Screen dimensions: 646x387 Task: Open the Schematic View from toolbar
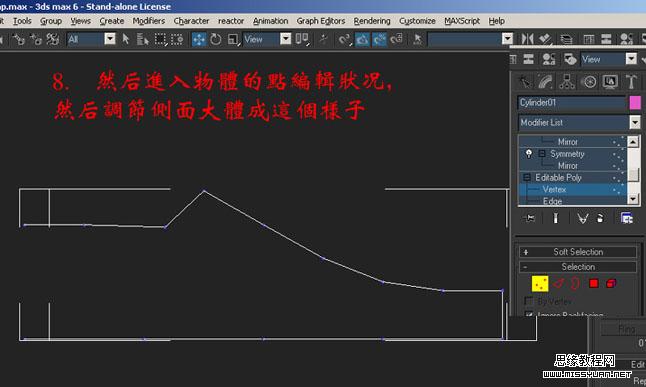click(606, 39)
